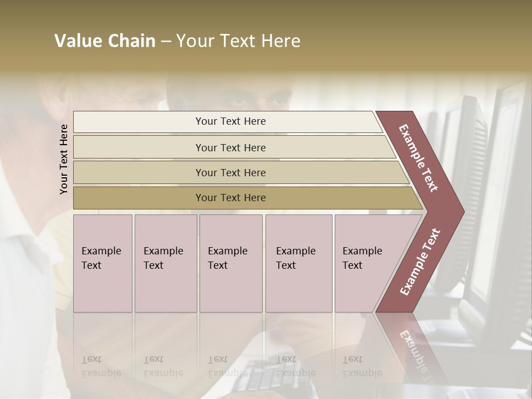Click mirrored "Example Text" reflection under first box

tap(101, 366)
